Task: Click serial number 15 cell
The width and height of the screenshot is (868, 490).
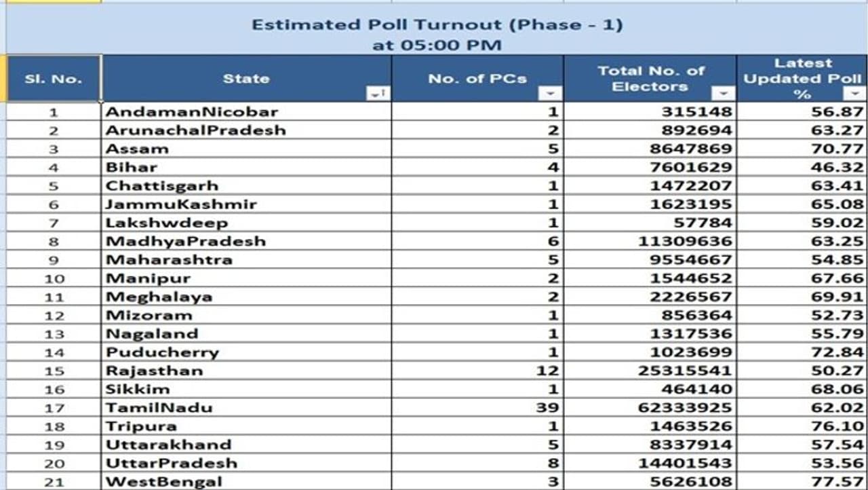Action: pos(54,371)
